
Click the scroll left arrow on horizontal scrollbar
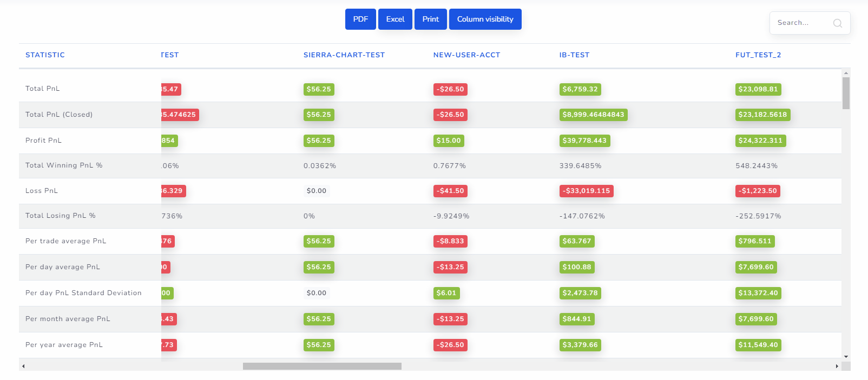pyautogui.click(x=23, y=366)
